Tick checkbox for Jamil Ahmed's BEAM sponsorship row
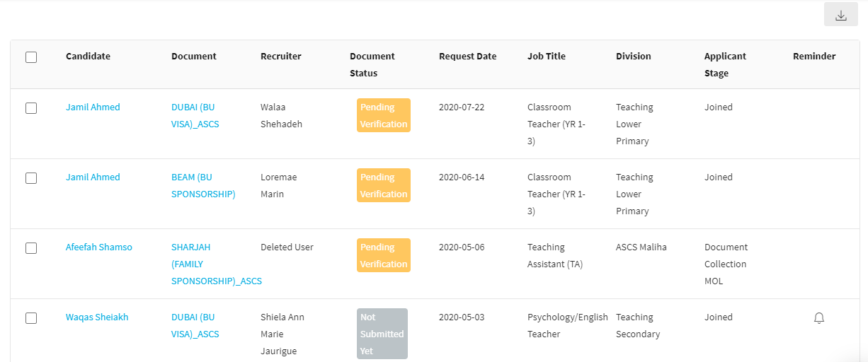 tap(31, 178)
